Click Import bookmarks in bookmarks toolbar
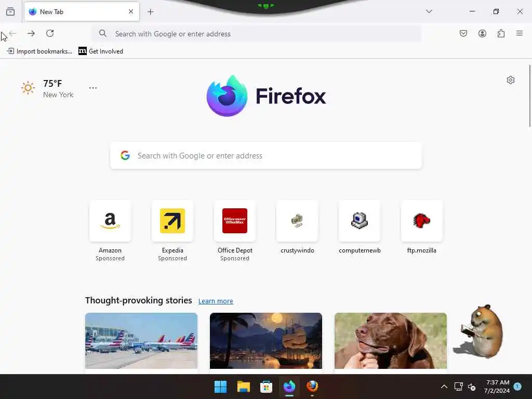The width and height of the screenshot is (532, 399). (39, 51)
